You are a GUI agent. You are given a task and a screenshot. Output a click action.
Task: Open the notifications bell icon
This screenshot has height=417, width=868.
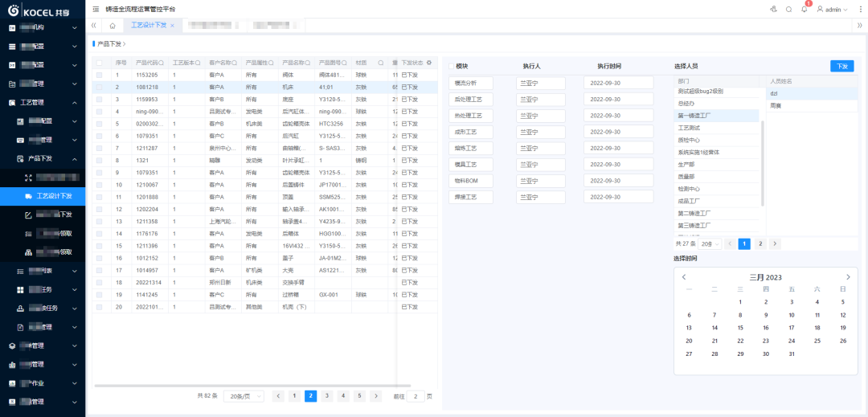point(805,10)
